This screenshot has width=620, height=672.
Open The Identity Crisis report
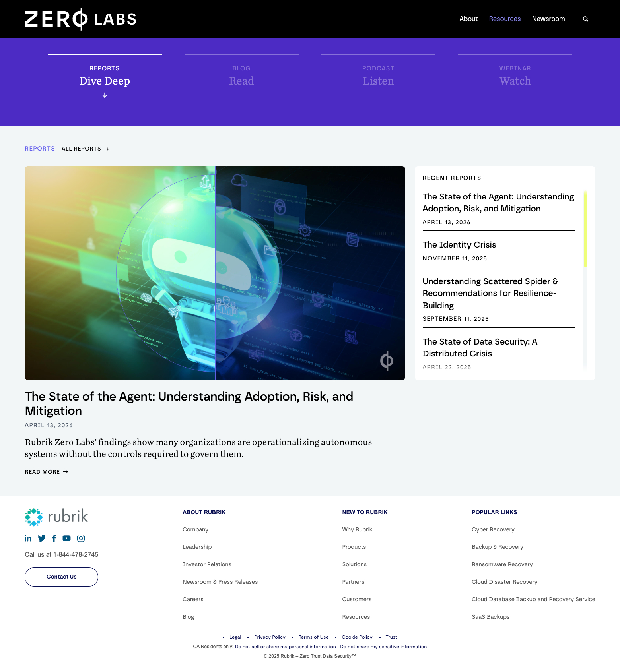tap(459, 245)
